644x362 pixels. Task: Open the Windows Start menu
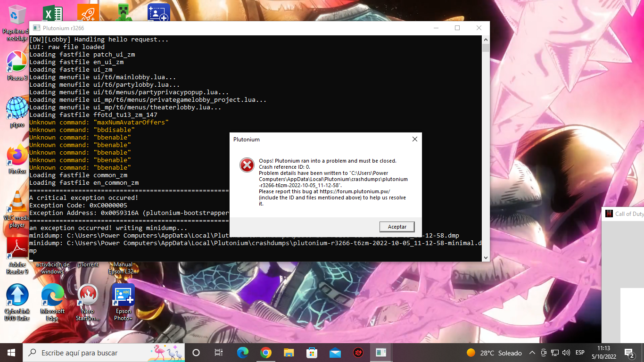point(11,353)
